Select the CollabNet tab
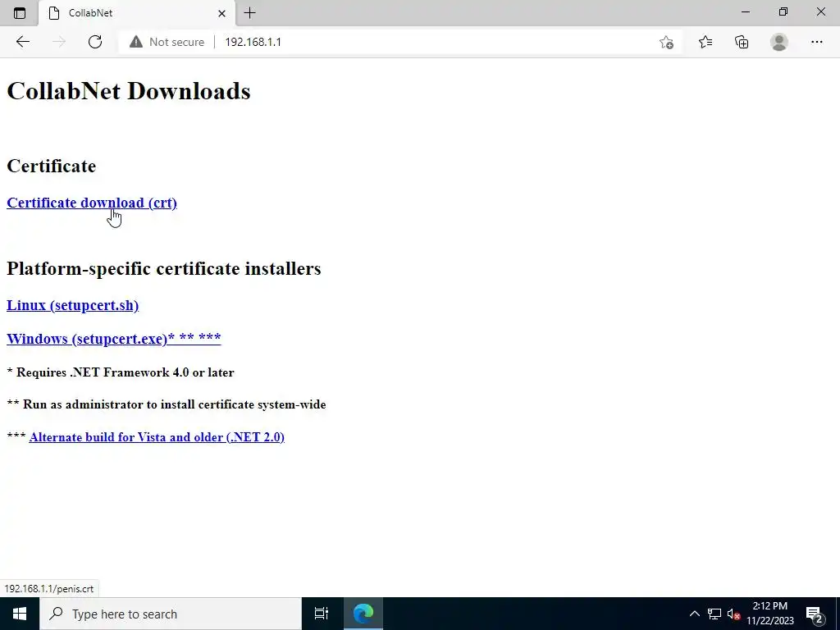 click(137, 13)
